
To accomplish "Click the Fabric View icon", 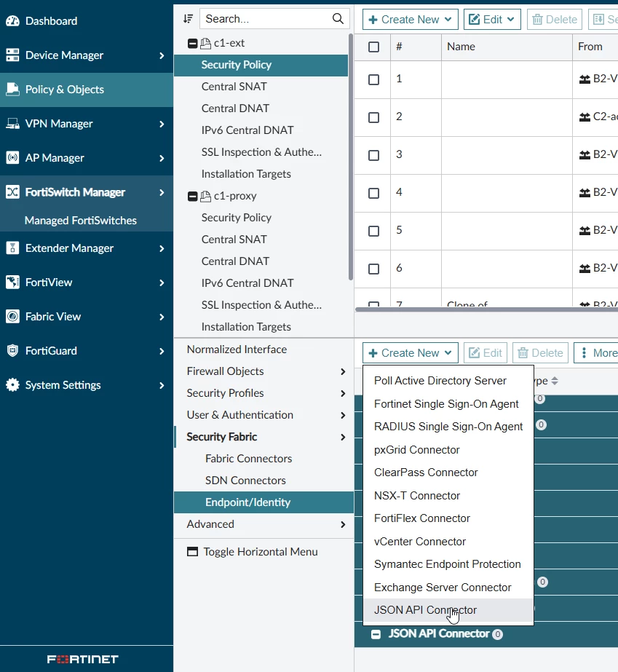I will coord(12,316).
